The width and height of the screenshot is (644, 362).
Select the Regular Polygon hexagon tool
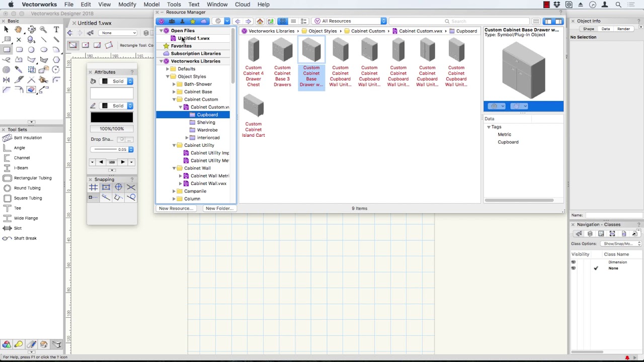56,59
